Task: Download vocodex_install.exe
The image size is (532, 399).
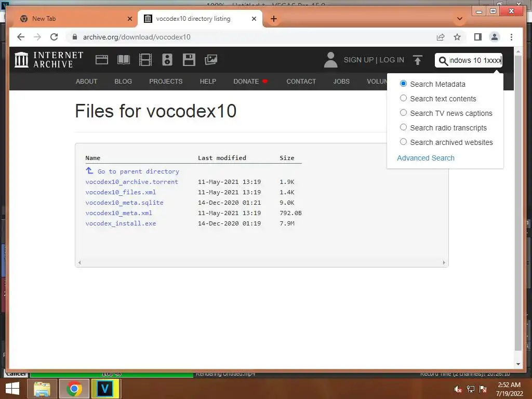Action: (x=121, y=223)
